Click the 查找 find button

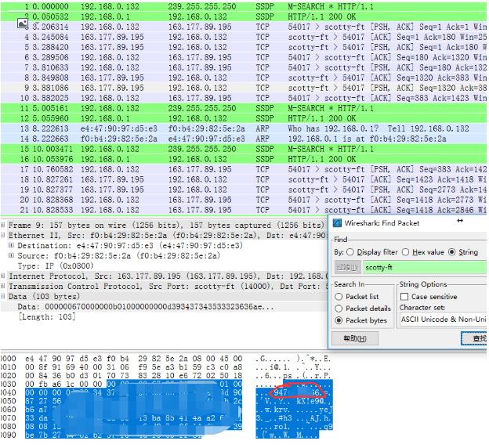(476, 338)
